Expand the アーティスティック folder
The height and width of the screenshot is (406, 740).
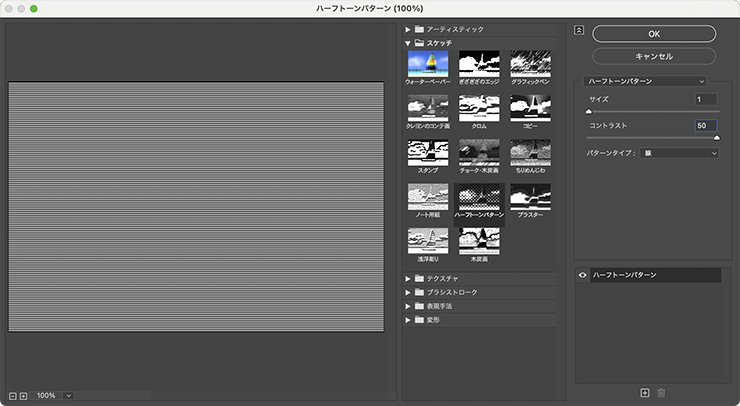(x=408, y=30)
